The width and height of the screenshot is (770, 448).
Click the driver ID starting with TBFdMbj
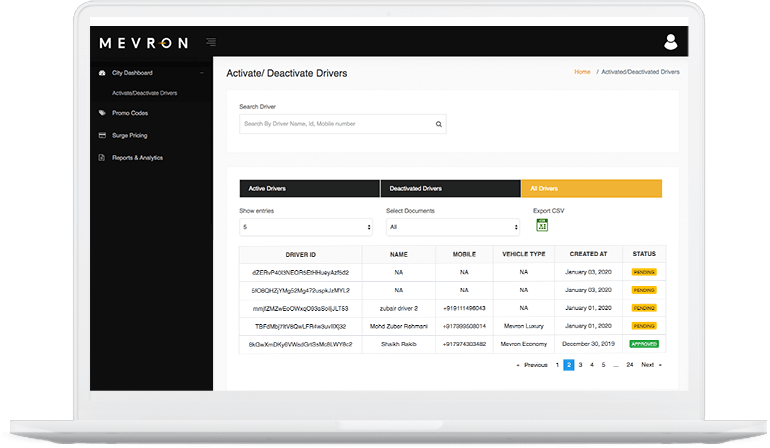coord(301,326)
